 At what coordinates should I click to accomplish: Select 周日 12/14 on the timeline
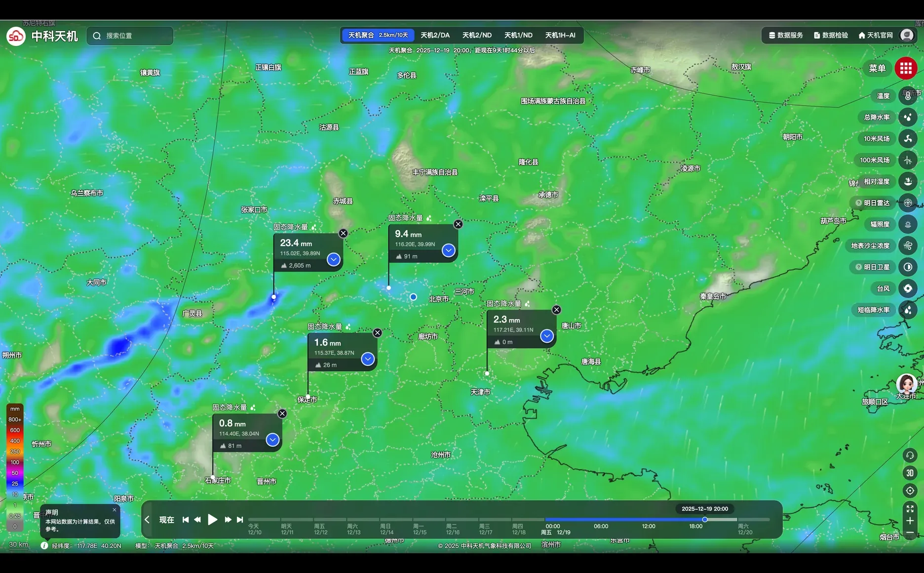(x=386, y=529)
